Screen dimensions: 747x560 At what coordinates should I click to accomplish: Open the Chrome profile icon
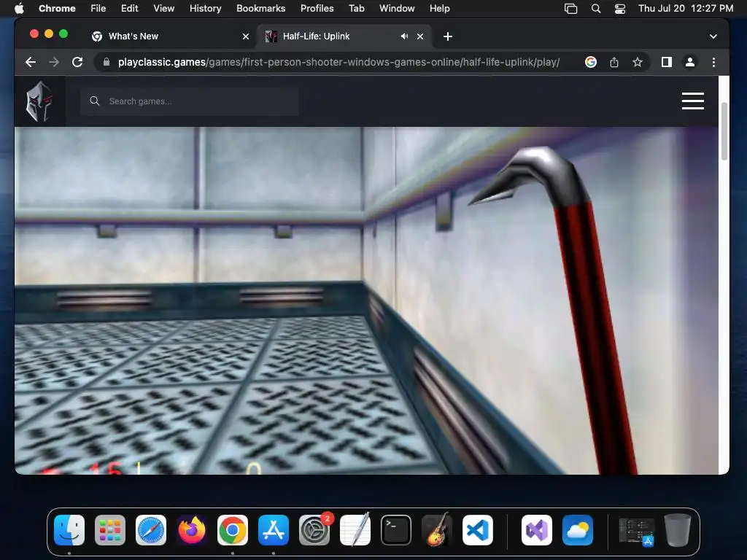point(690,63)
